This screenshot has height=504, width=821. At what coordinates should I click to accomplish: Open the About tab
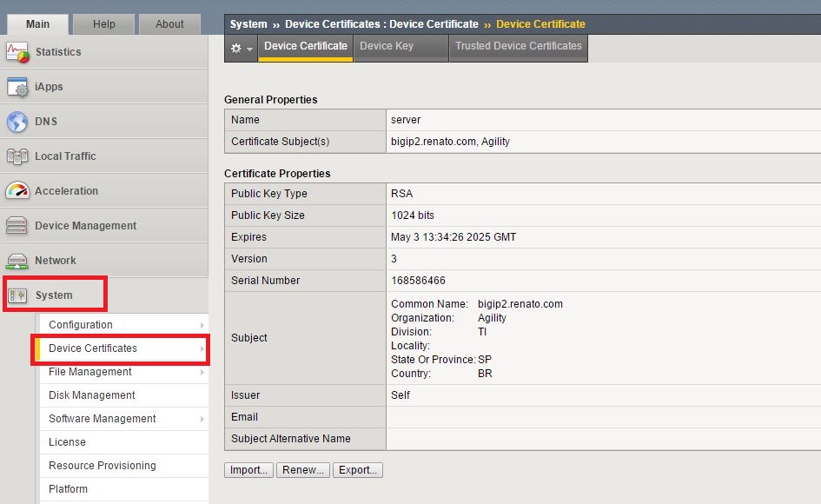[169, 24]
